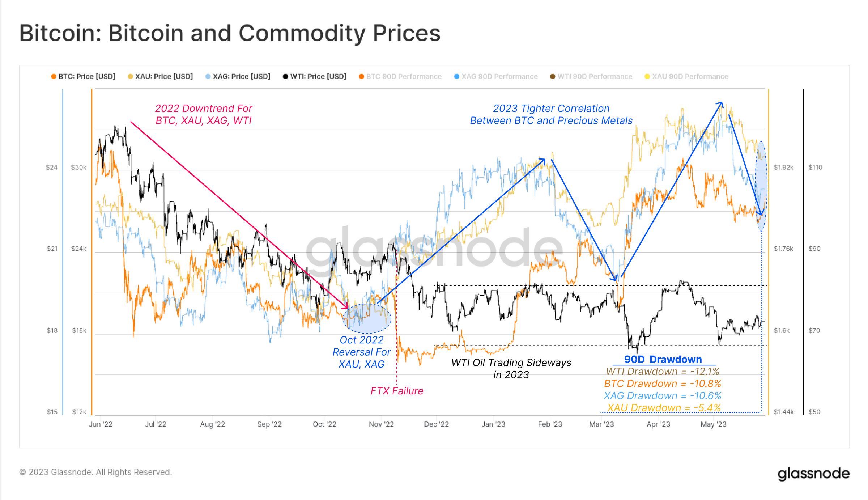868x500 pixels.
Task: Select the 90D Drawdown heading
Action: pyautogui.click(x=663, y=359)
